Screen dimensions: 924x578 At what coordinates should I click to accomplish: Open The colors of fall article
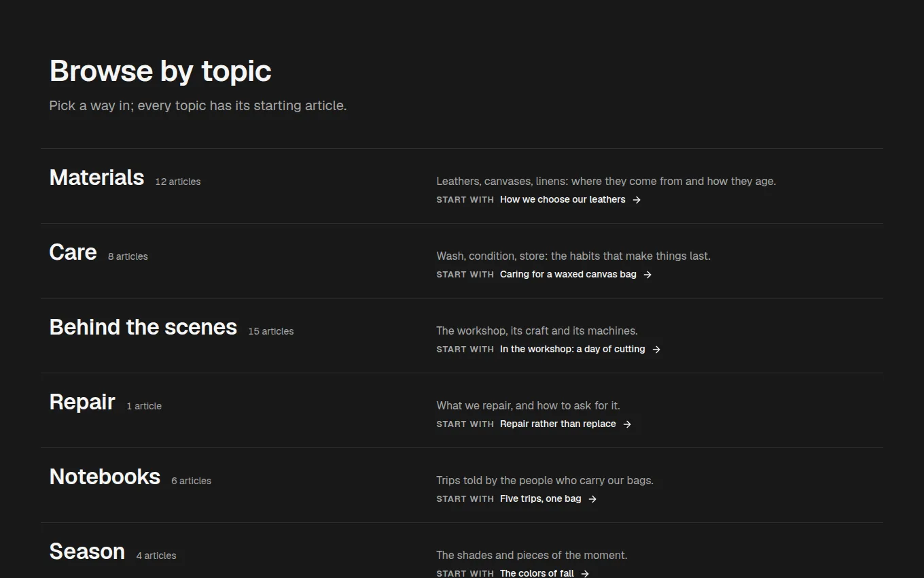(x=537, y=573)
